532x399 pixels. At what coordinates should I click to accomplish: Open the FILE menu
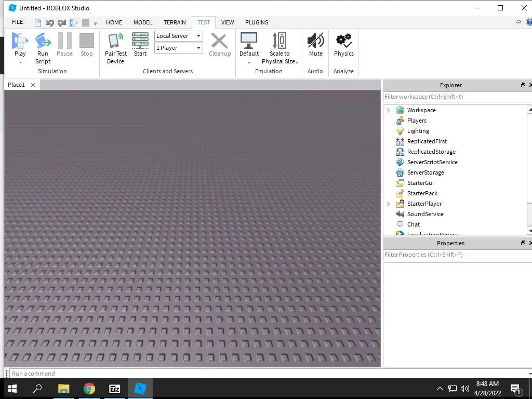[17, 22]
